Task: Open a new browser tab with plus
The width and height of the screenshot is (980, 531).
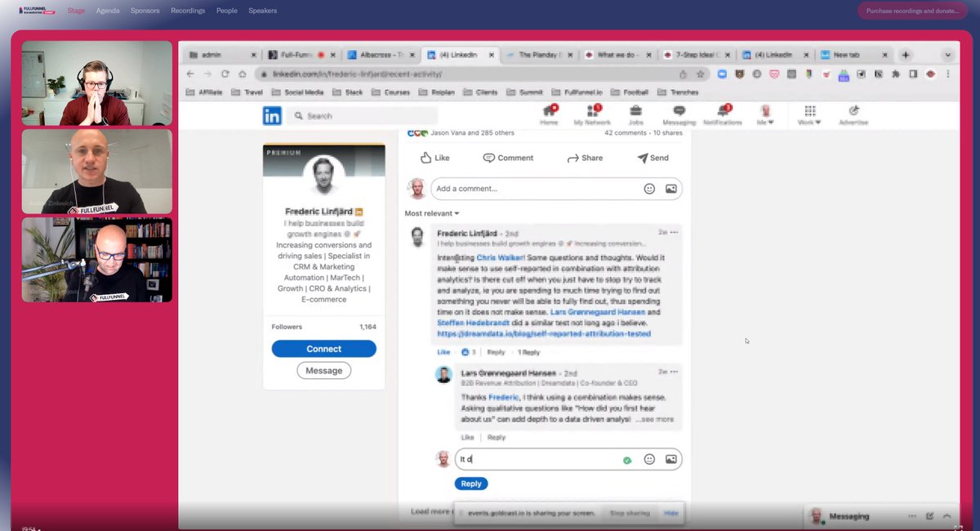Action: pos(906,55)
